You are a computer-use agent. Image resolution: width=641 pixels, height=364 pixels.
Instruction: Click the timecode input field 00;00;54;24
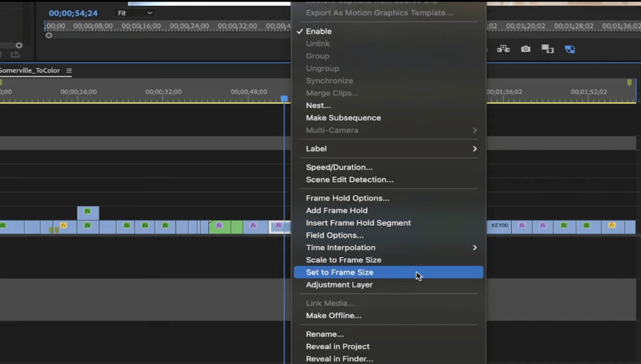click(73, 13)
